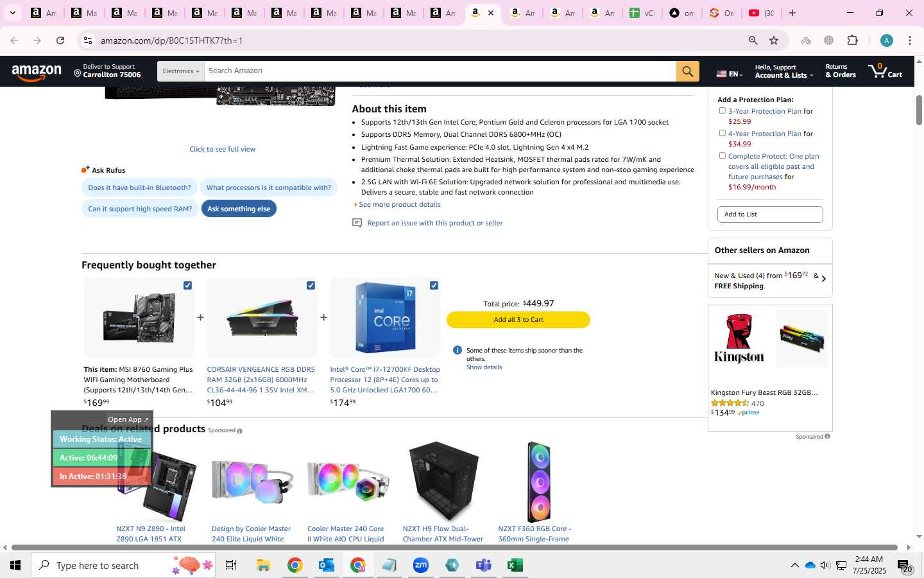This screenshot has height=578, width=924.
Task: Expand New & Used sellers arrow
Action: click(824, 279)
